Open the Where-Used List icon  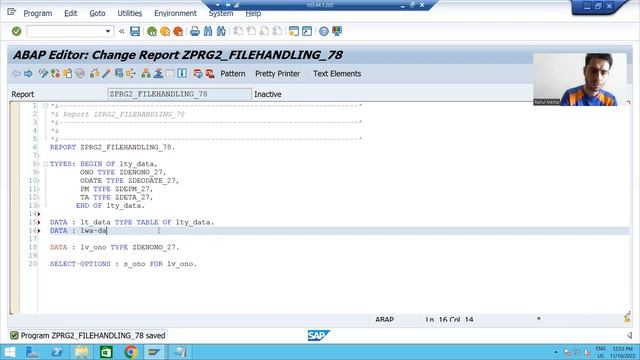point(131,73)
